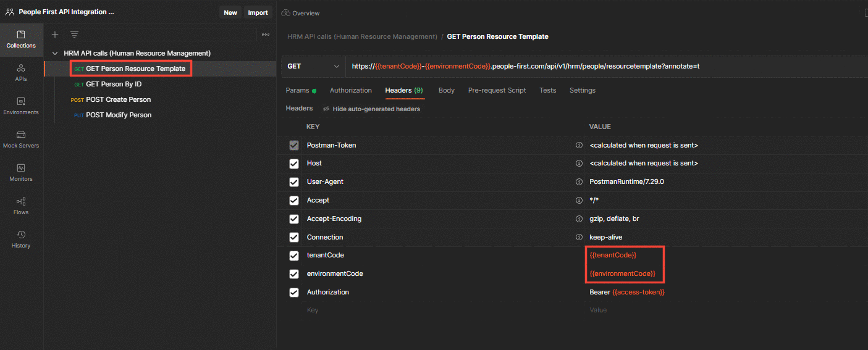The image size is (868, 350).
Task: Open the Mock Servers sidebar panel
Action: pyautogui.click(x=21, y=140)
